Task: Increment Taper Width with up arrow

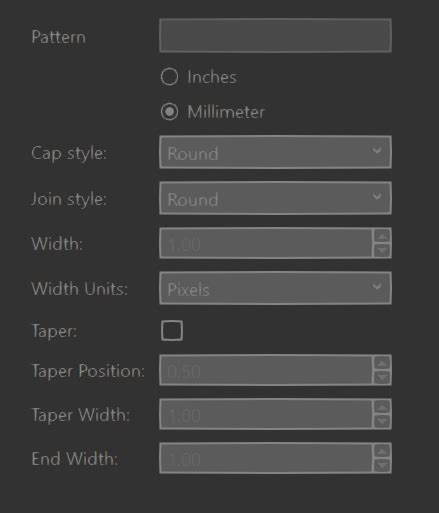Action: tap(382, 407)
